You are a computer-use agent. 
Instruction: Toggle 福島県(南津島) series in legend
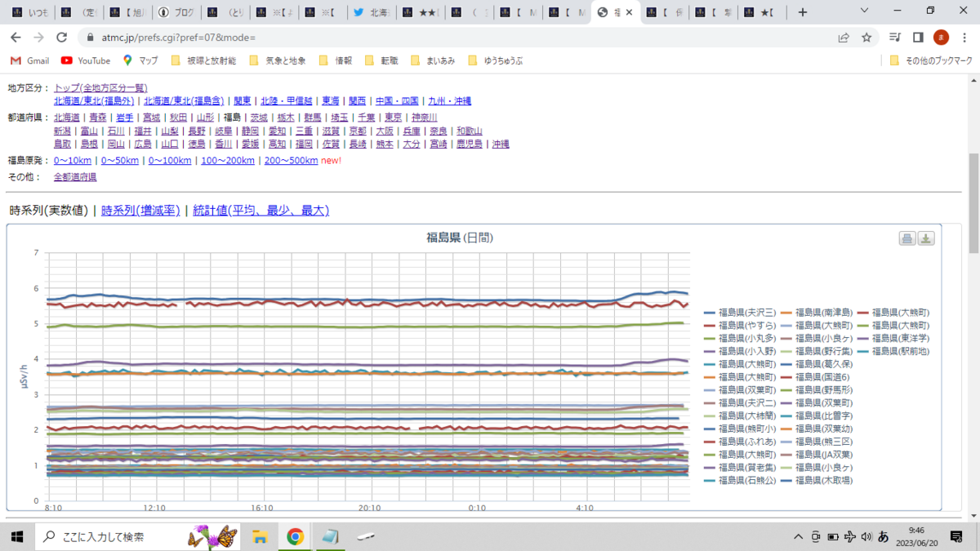click(817, 313)
